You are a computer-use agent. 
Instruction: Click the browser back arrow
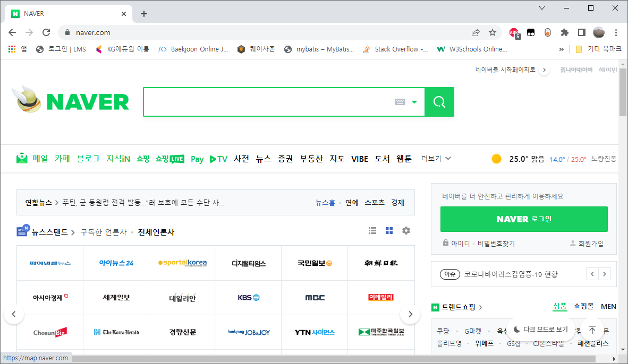pos(12,32)
